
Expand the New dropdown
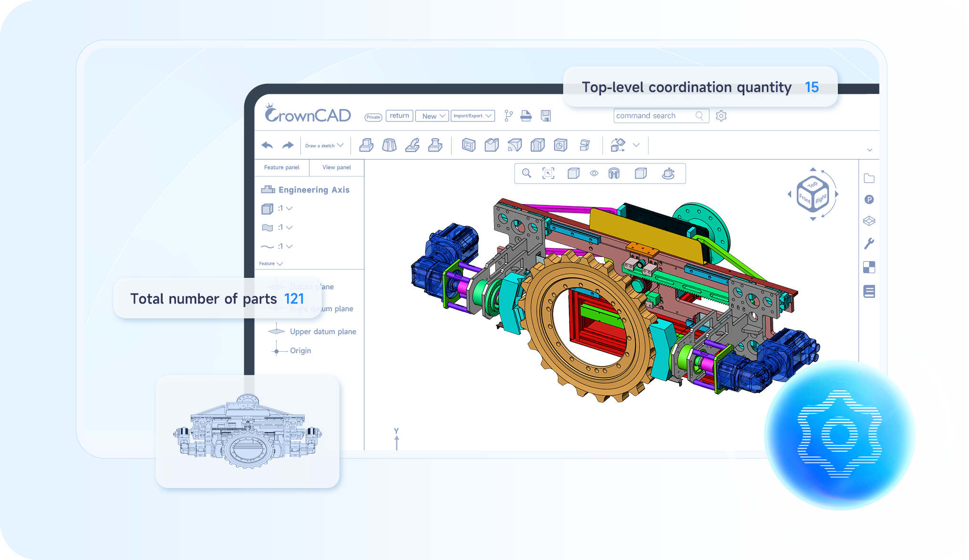(x=432, y=116)
